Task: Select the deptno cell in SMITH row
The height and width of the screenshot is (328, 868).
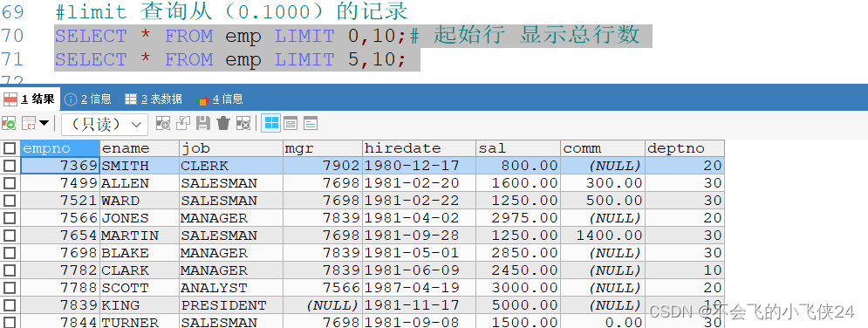Action: tap(685, 166)
